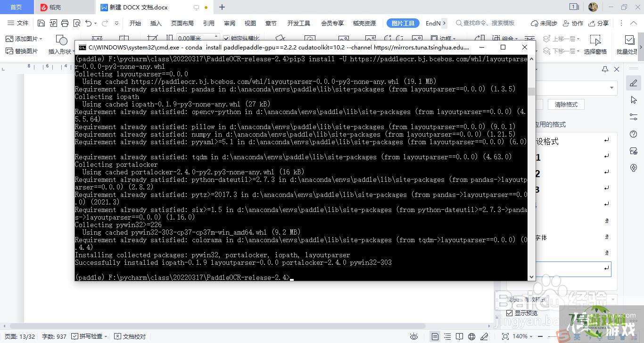
Task: Close the styles side panel
Action: [x=616, y=69]
